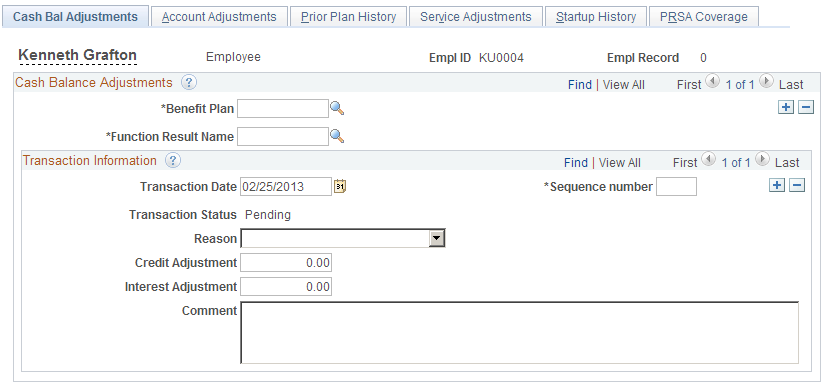Show next row in Cash Balance Adjustments

[766, 81]
